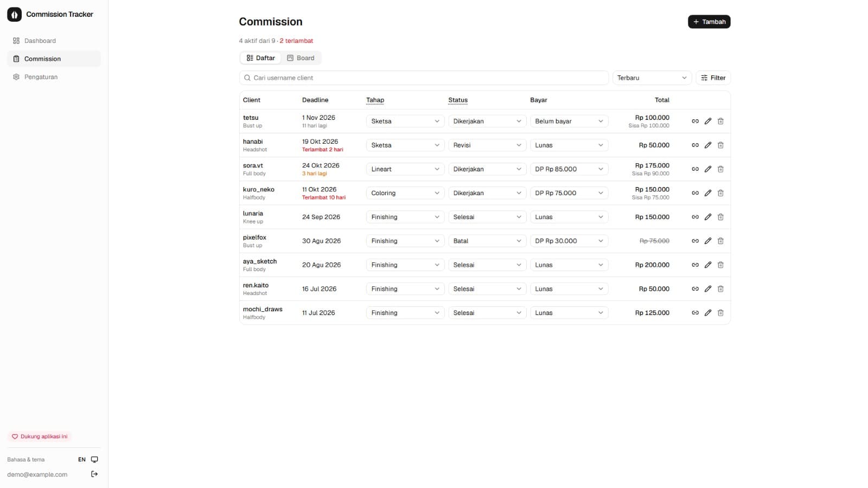This screenshot has width=868, height=488.
Task: Open Status dropdown for pixelfox row
Action: click(487, 241)
